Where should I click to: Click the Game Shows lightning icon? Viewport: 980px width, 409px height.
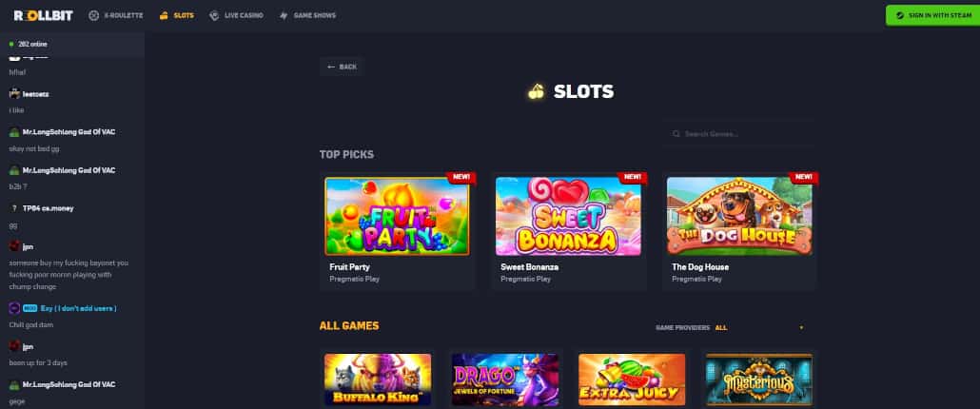point(284,15)
